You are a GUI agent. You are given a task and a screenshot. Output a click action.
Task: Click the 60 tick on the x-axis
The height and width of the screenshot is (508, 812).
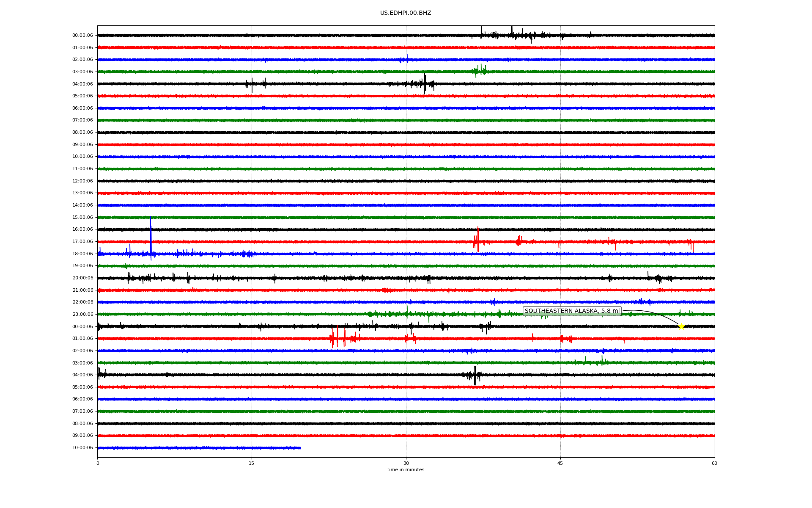tap(714, 463)
